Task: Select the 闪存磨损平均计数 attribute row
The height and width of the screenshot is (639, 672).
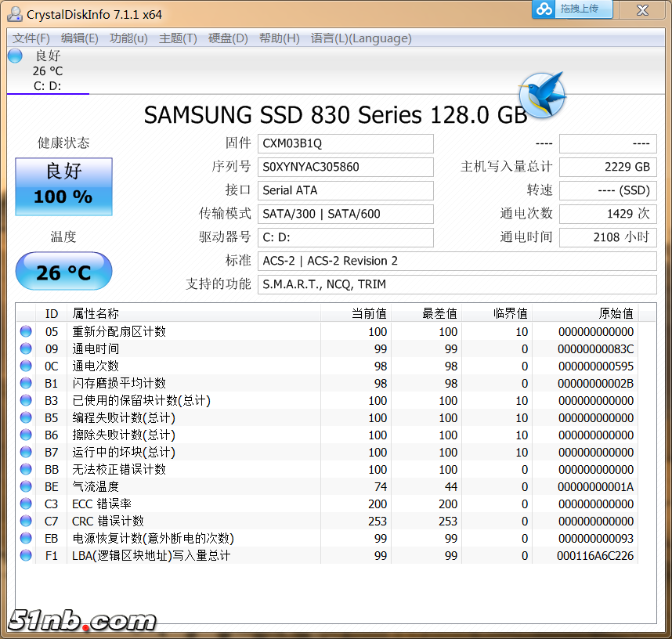Action: (327, 383)
